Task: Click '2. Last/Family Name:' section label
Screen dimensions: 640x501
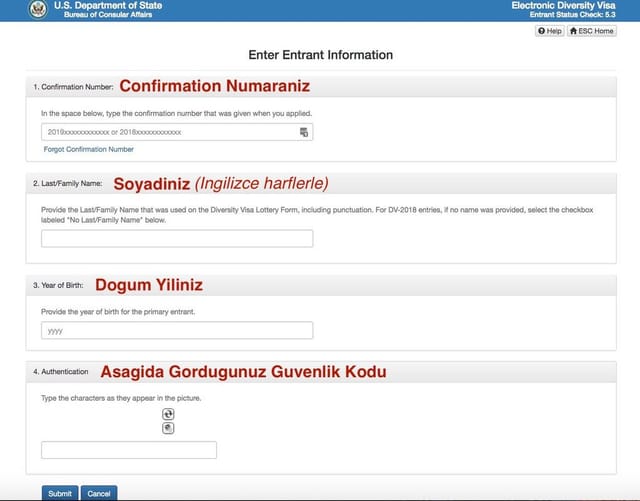Action: (x=68, y=184)
